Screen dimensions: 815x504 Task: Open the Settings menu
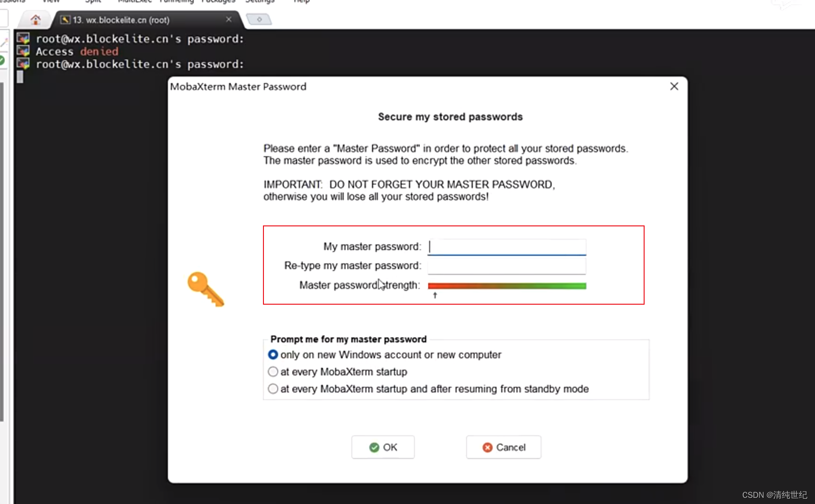point(260,2)
